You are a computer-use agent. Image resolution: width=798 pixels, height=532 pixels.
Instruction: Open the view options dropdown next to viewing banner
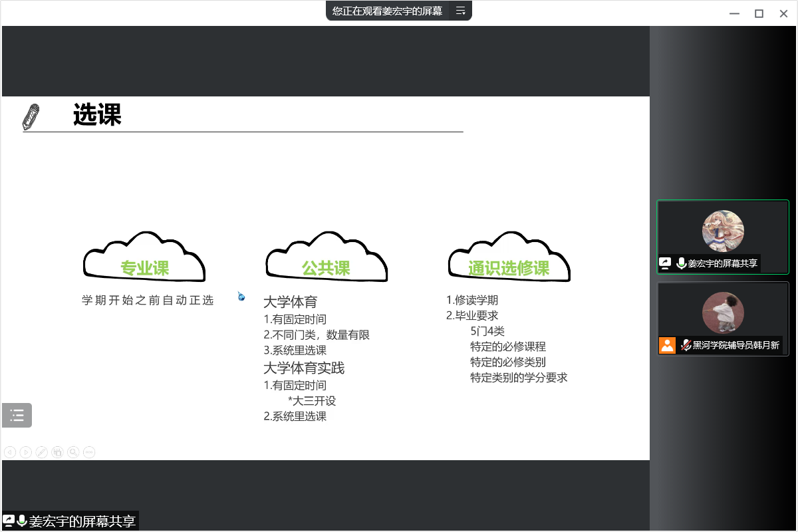[x=460, y=11]
